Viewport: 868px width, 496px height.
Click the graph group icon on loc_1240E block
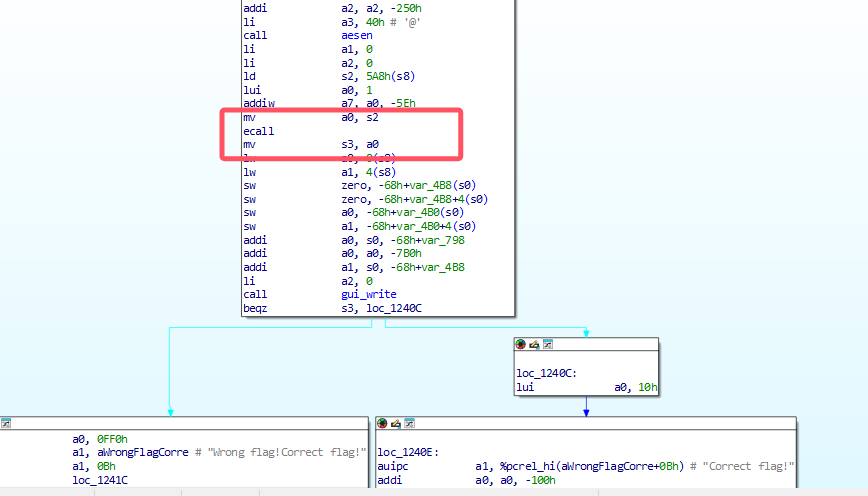click(x=409, y=423)
